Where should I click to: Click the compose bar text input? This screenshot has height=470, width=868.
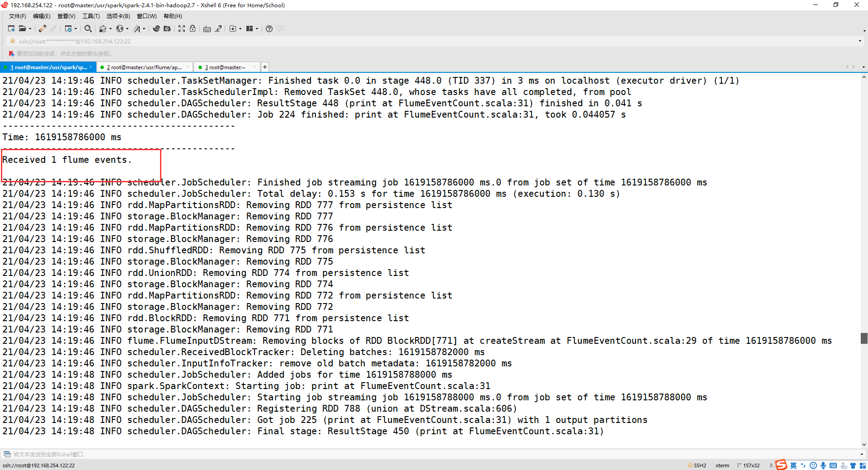click(x=434, y=454)
